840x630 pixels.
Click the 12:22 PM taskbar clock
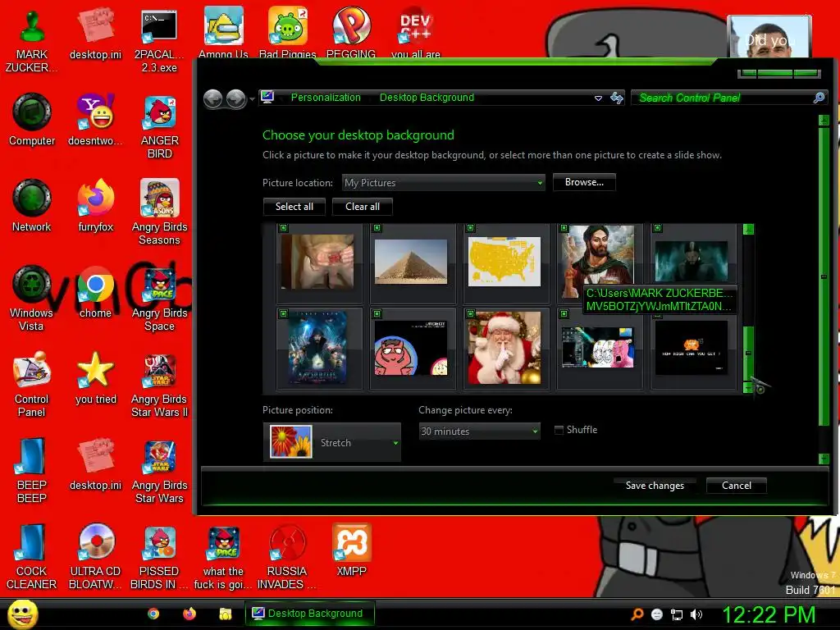point(769,614)
